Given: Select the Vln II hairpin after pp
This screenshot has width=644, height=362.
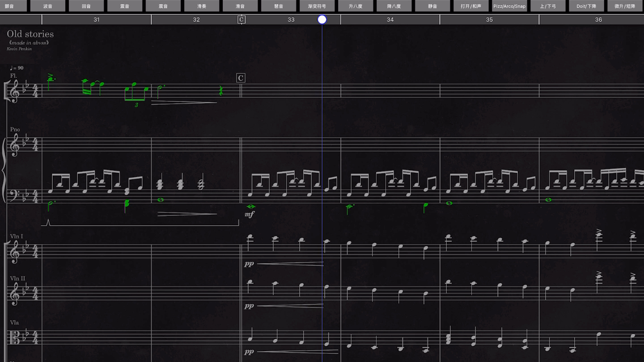Looking at the screenshot, I should (290, 306).
